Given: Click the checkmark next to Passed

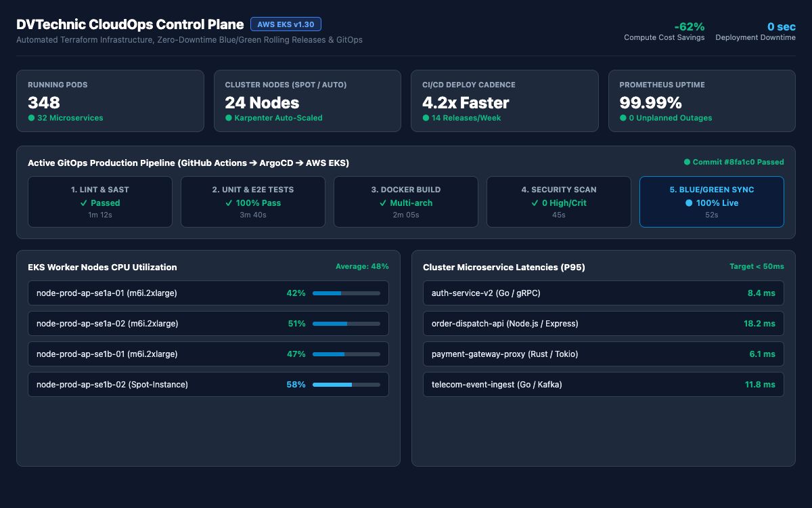Looking at the screenshot, I should tap(84, 203).
